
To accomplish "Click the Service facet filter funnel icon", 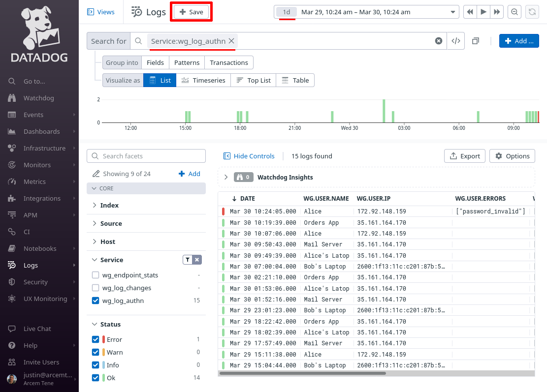I will [188, 260].
